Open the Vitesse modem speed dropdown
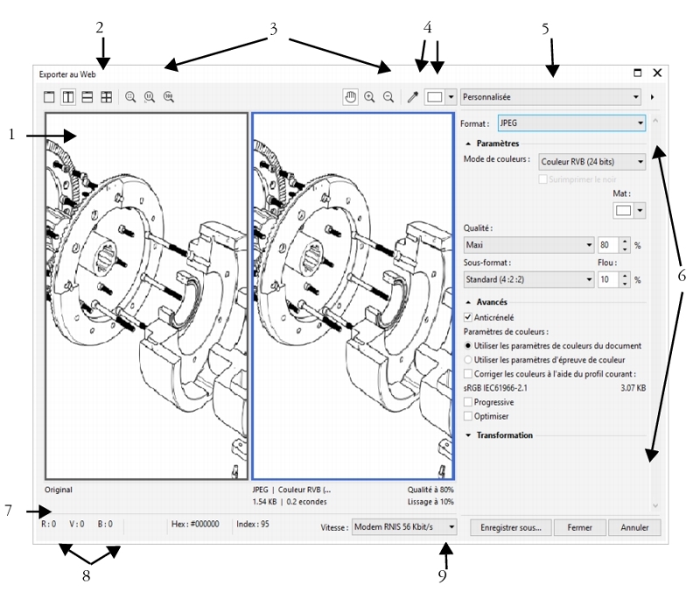700x606 pixels. coord(403,527)
